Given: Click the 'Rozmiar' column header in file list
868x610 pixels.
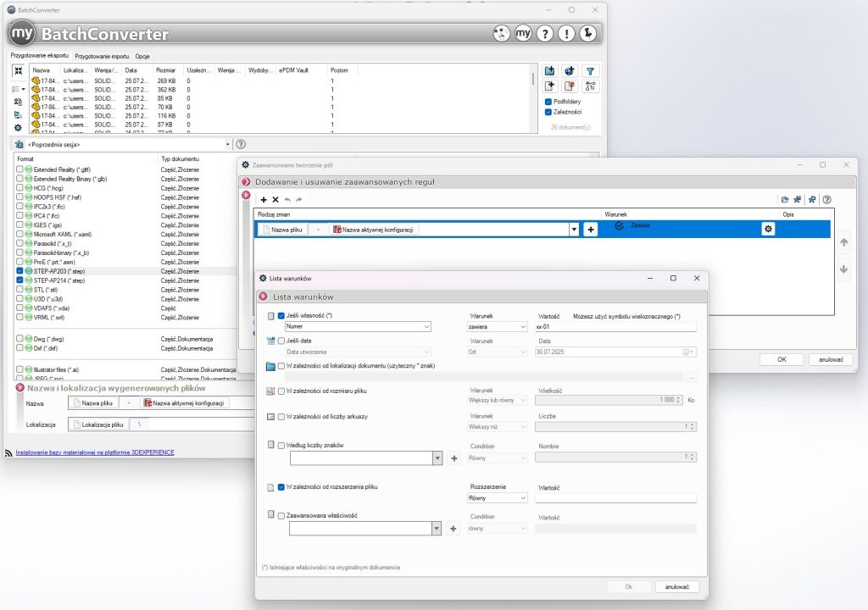Looking at the screenshot, I should 166,70.
